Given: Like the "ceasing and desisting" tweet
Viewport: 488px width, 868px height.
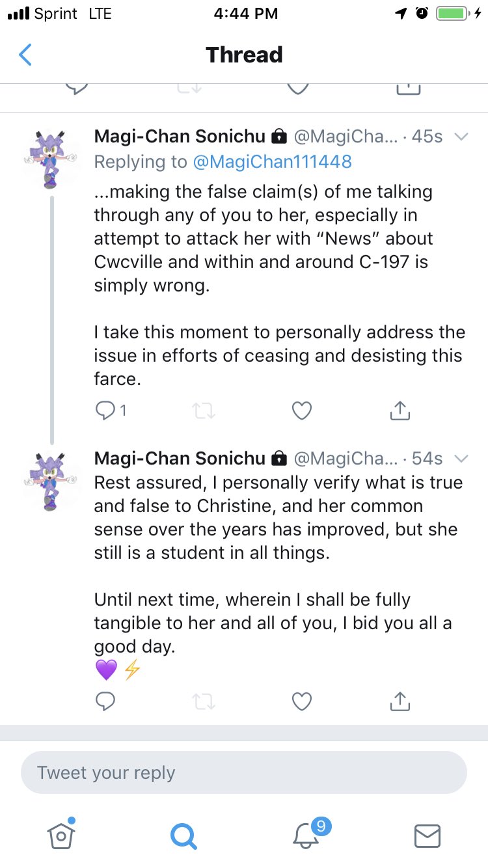Looking at the screenshot, I should (301, 411).
